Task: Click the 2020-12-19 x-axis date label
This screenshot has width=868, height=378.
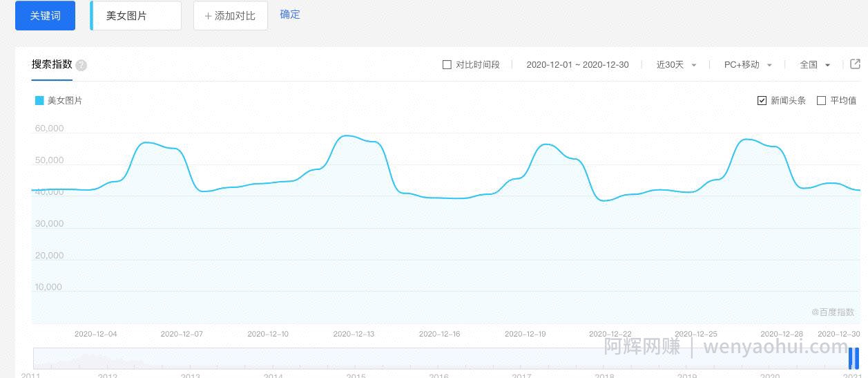Action: (525, 334)
